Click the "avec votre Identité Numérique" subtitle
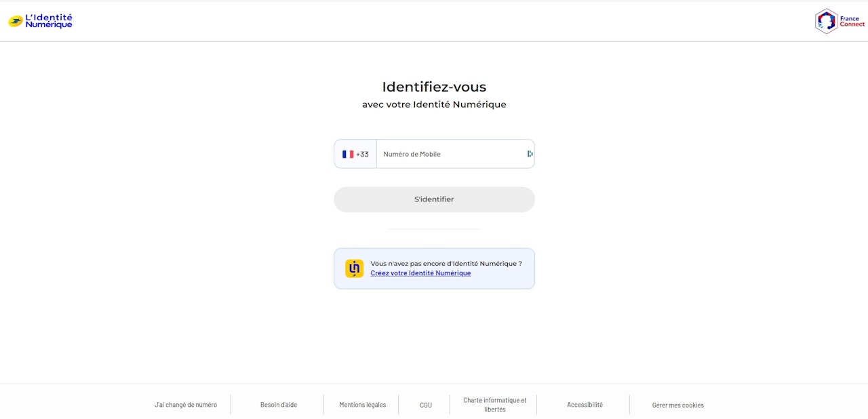 tap(434, 104)
